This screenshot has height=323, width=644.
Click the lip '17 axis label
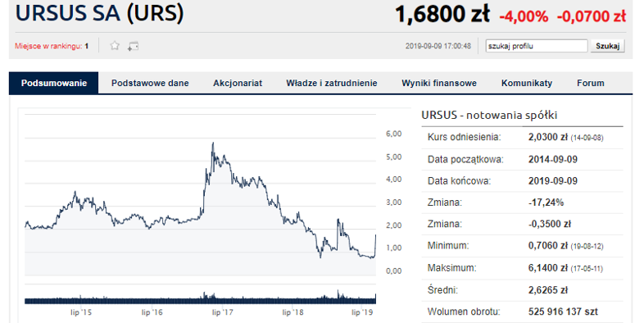[x=222, y=312]
